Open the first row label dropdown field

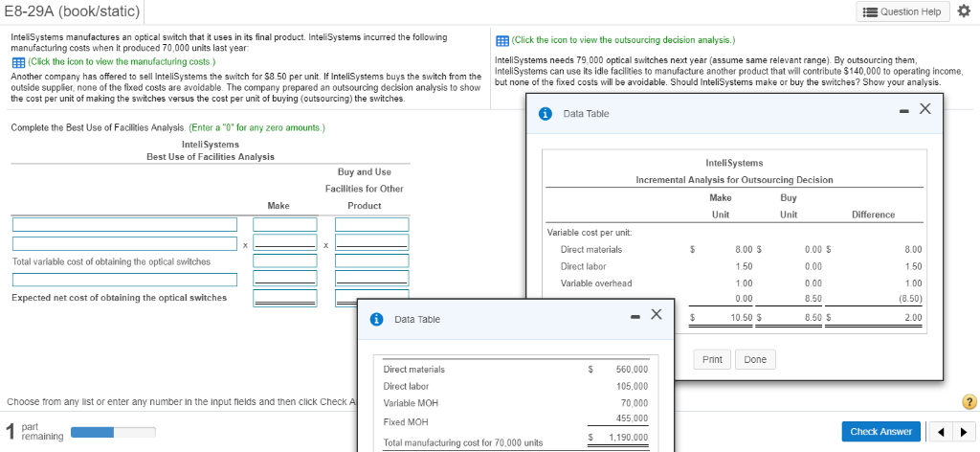click(124, 224)
